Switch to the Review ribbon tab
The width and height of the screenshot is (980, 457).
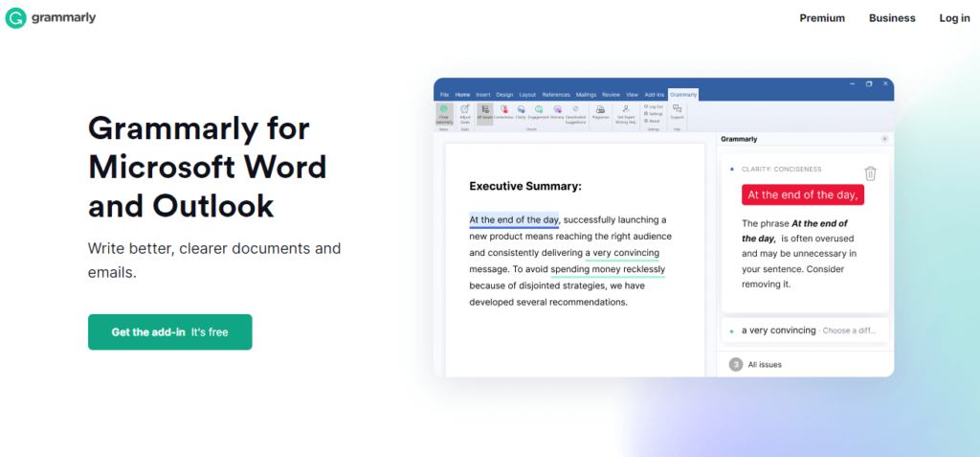point(612,95)
